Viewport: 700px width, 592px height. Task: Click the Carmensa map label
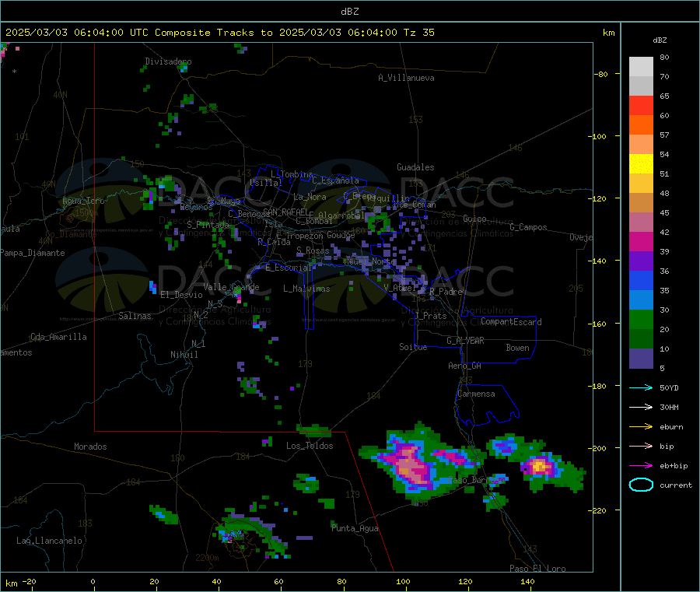[x=476, y=394]
